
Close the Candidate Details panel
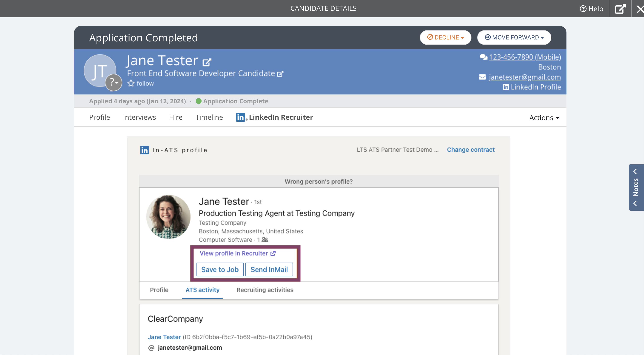click(x=640, y=9)
